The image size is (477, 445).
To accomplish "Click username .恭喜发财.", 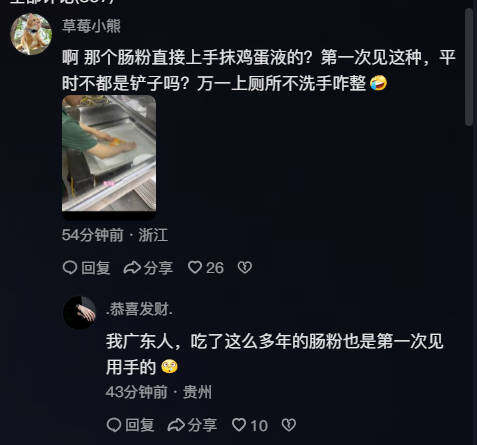I will [x=139, y=309].
